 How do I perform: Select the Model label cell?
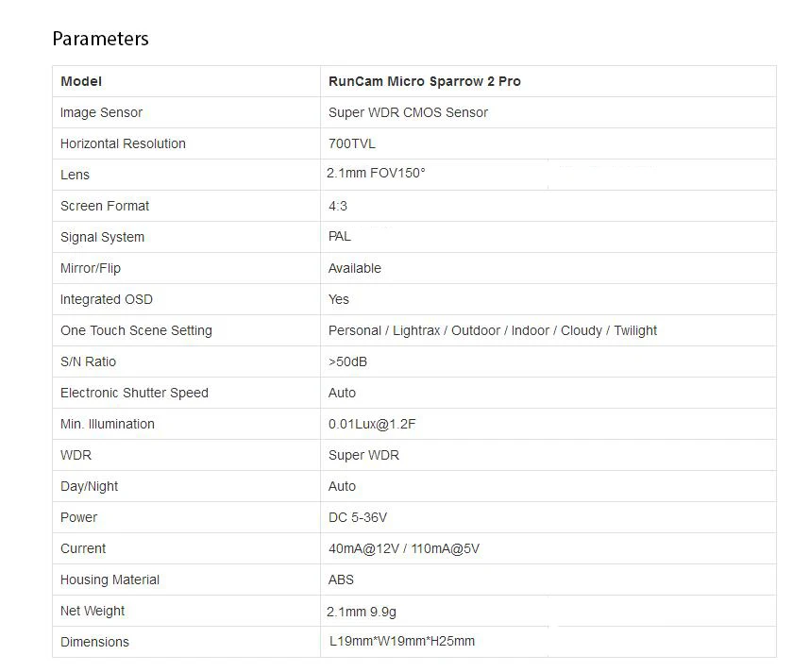(x=186, y=81)
